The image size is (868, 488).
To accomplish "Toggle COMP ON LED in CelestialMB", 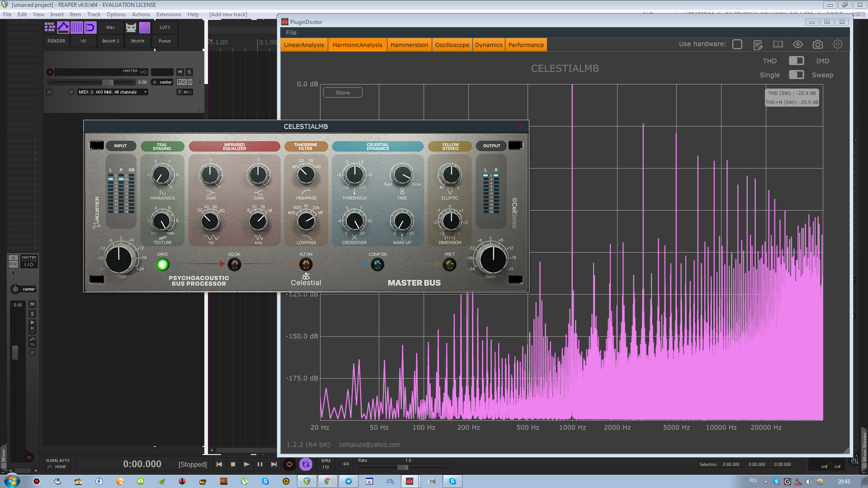I will [377, 264].
